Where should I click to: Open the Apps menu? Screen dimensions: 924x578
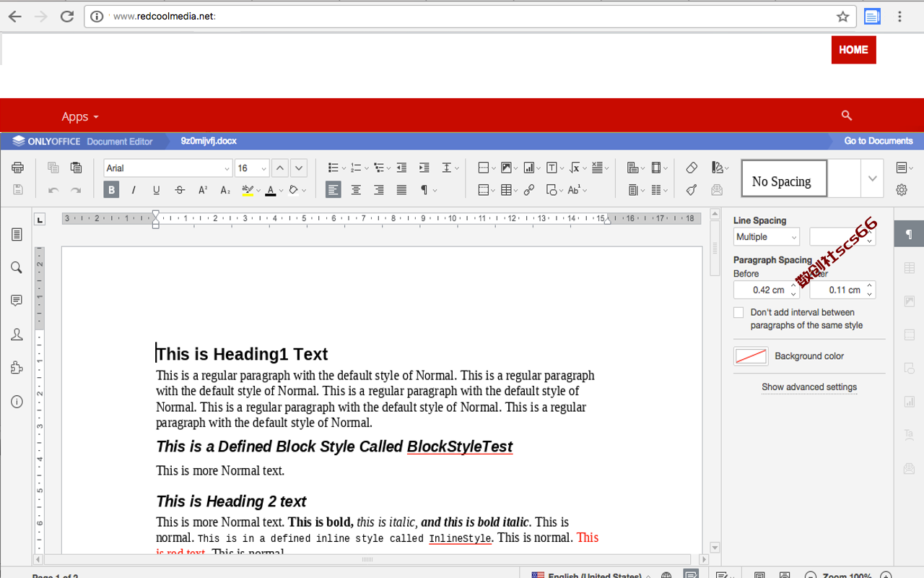pos(80,116)
